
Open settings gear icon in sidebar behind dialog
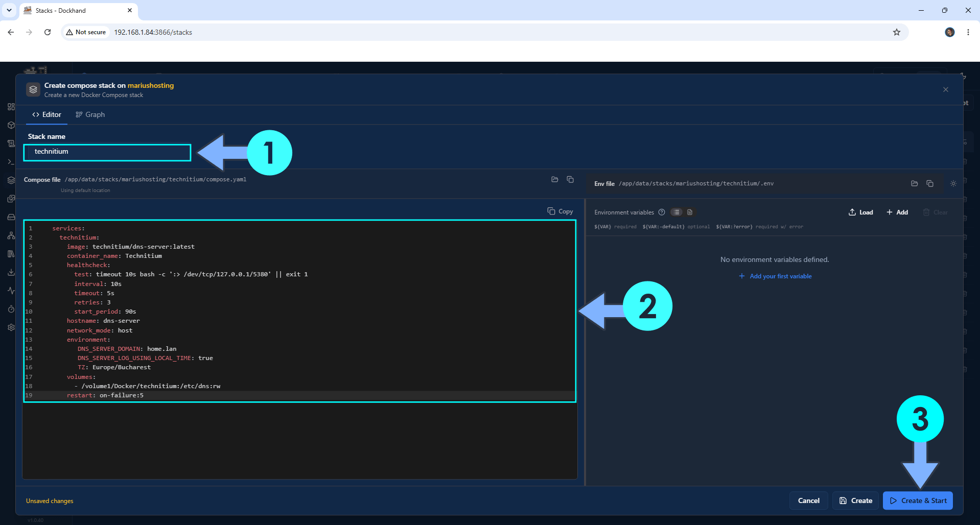pyautogui.click(x=11, y=327)
